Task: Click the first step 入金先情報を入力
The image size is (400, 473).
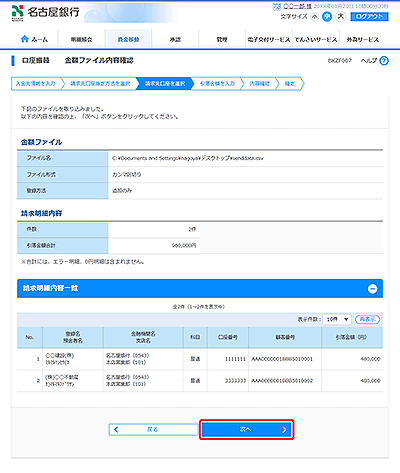Action: click(36, 84)
